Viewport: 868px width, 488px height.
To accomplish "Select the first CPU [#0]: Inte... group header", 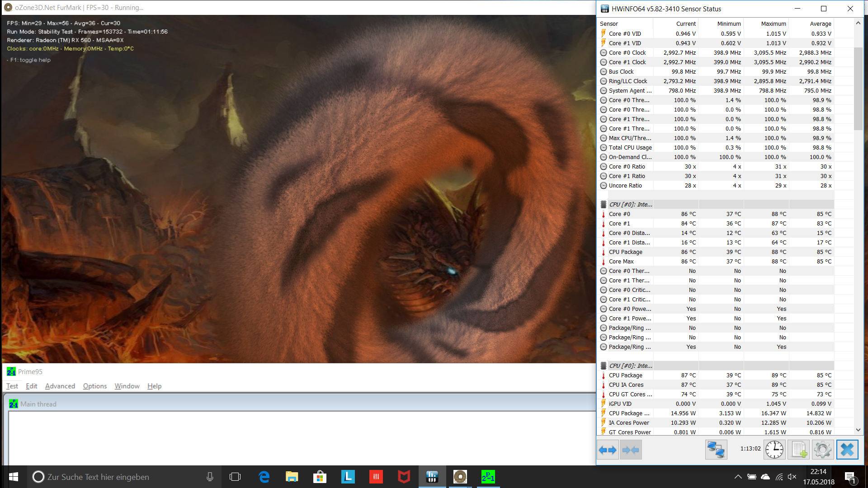I will (717, 204).
